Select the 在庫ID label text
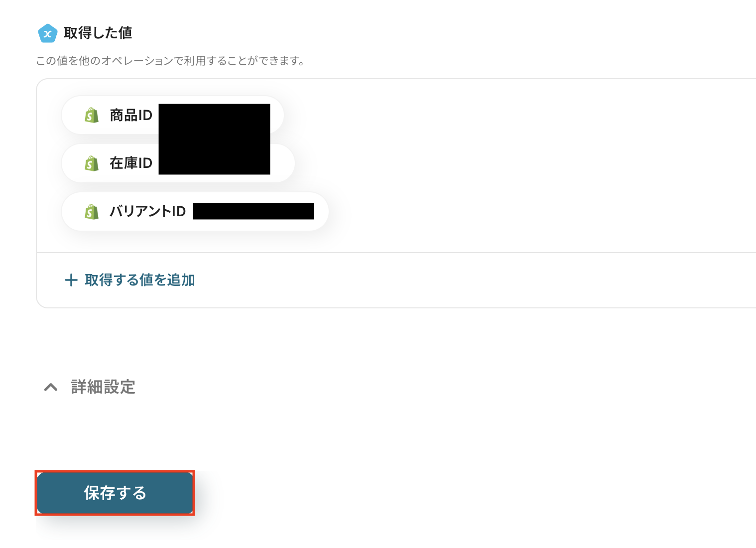The height and width of the screenshot is (548, 756). coord(130,163)
